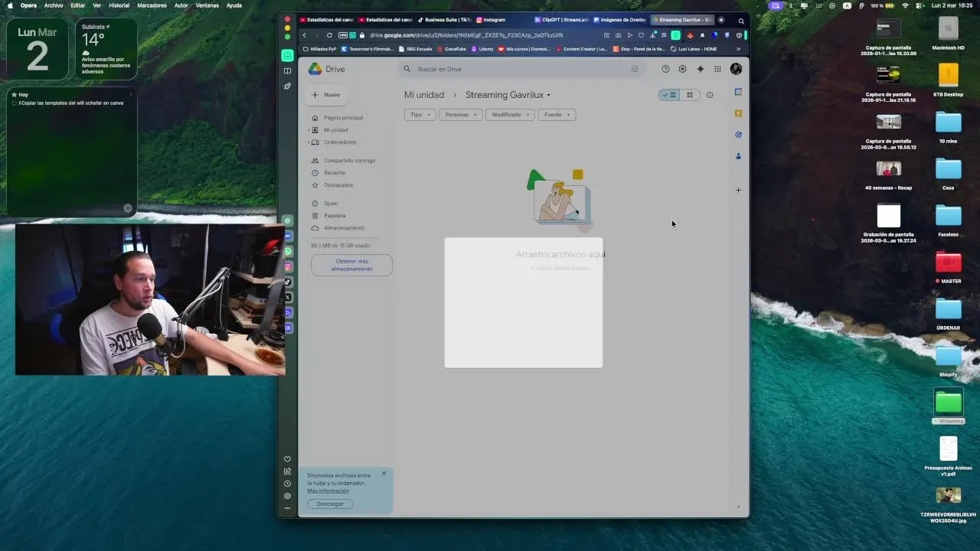980x551 pixels.
Task: Switch to list layout view
Action: pos(669,95)
